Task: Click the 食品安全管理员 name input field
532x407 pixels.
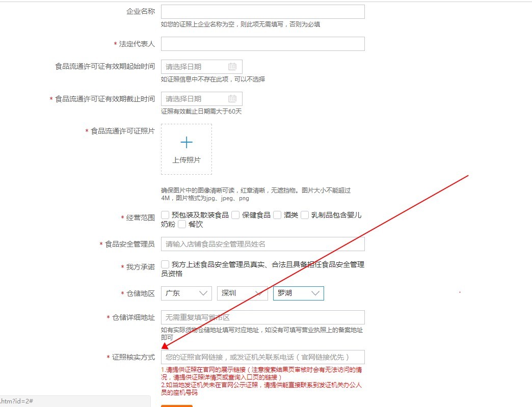Action: pos(262,244)
